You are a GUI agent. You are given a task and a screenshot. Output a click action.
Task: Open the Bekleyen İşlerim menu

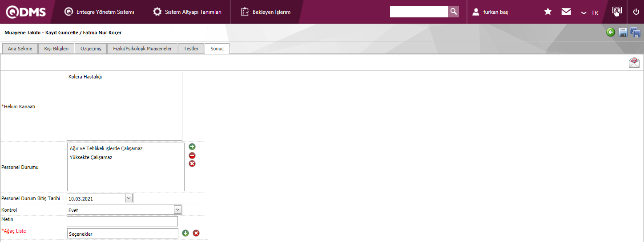pos(266,12)
